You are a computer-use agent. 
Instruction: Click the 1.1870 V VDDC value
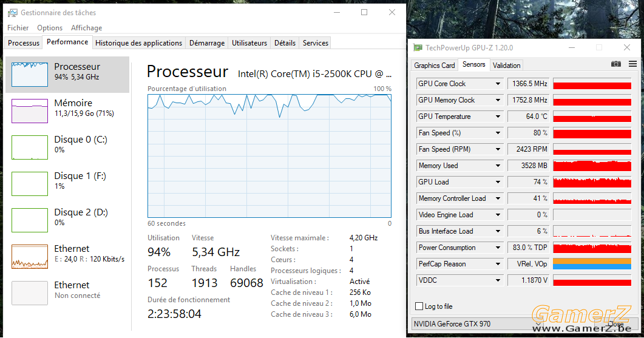529,280
